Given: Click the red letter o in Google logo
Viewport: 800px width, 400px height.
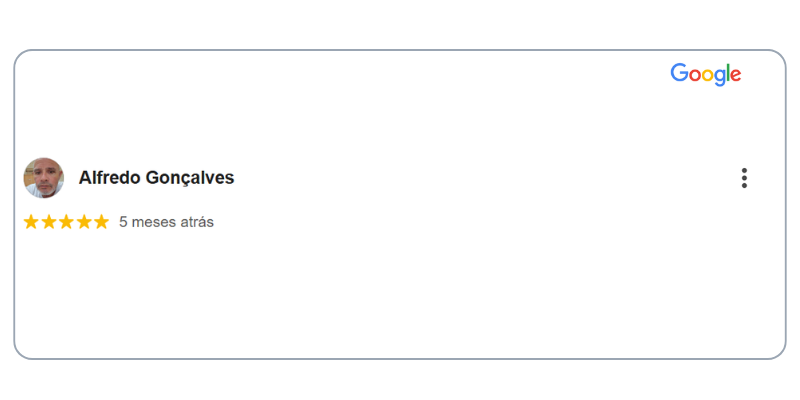Looking at the screenshot, I should 694,76.
